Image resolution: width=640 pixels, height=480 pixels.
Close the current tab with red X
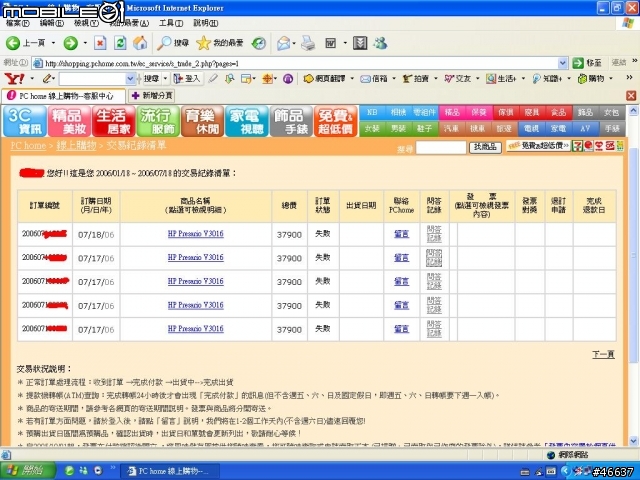pyautogui.click(x=631, y=96)
